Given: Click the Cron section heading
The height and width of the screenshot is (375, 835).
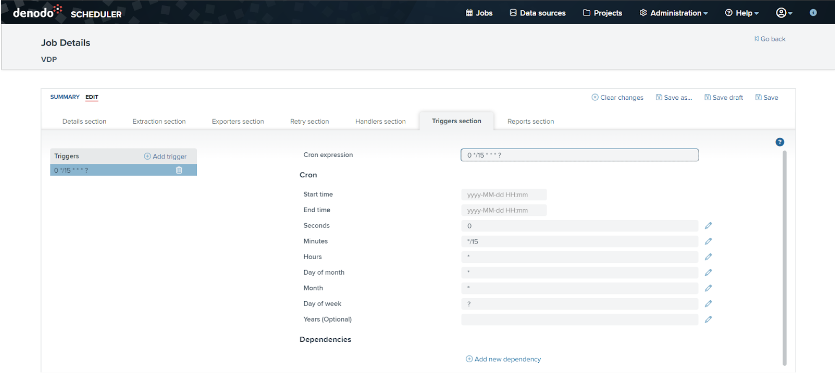Looking at the screenshot, I should 308,175.
